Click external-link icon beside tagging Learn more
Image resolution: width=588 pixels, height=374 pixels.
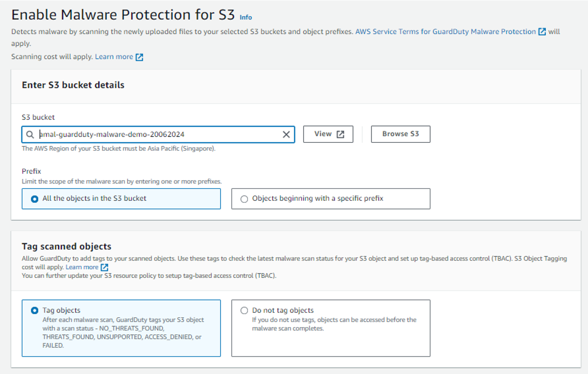point(105,267)
